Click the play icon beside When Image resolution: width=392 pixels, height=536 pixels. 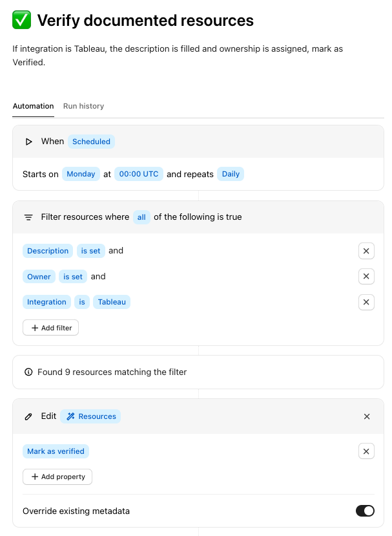(x=28, y=142)
